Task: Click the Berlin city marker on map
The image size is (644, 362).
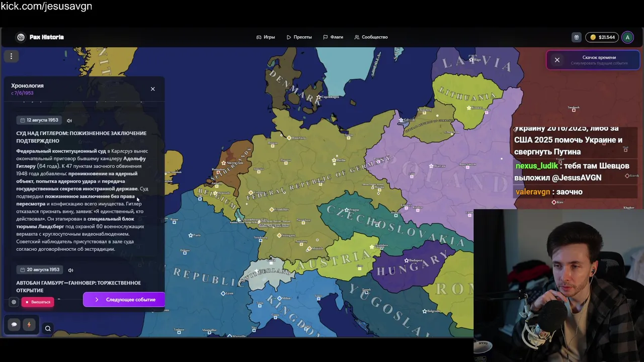Action: click(334, 160)
